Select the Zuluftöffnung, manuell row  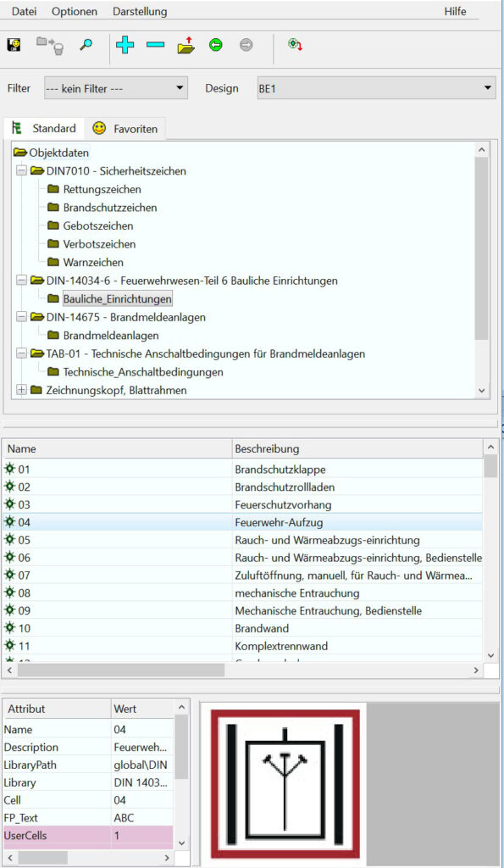tap(242, 576)
